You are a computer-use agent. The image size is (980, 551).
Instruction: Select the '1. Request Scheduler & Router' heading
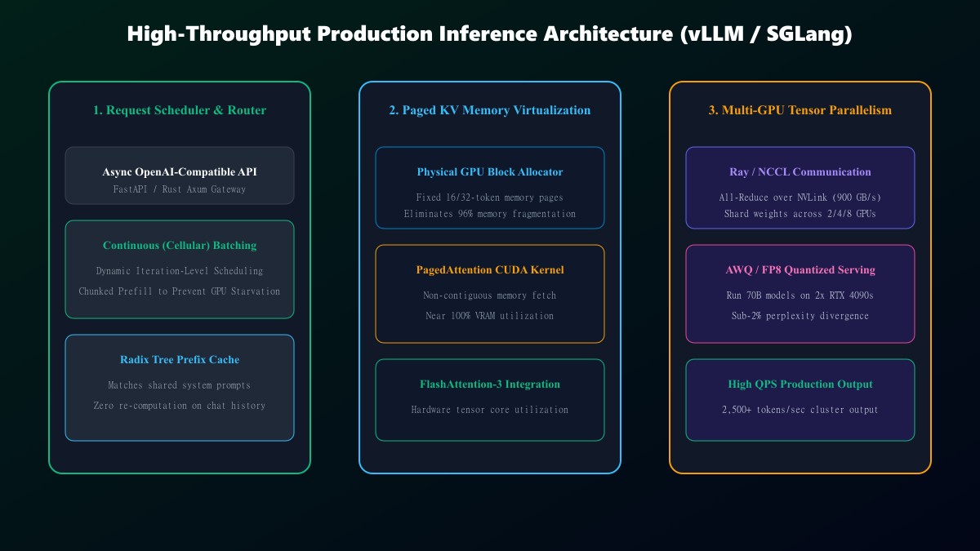[180, 110]
